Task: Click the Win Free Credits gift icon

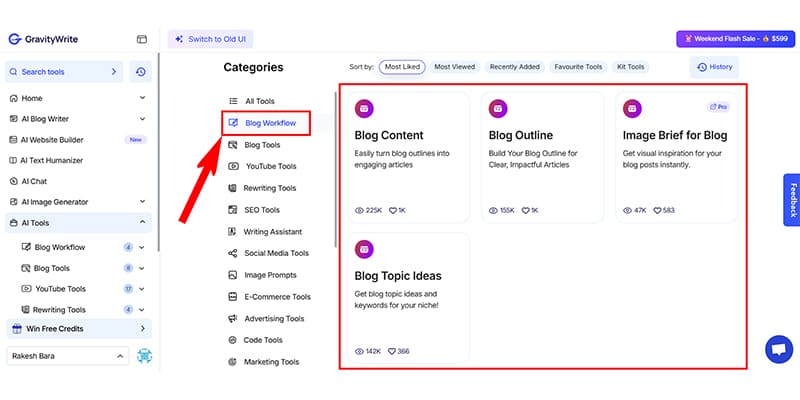Action: click(17, 329)
